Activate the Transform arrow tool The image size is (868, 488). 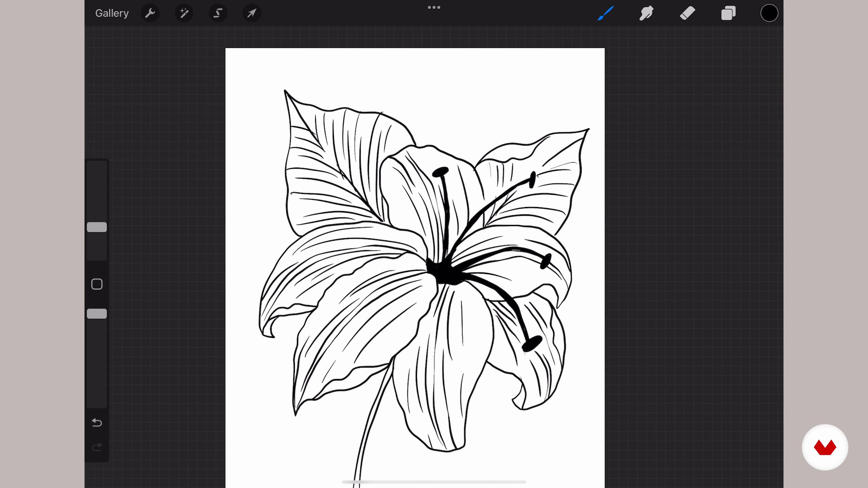[252, 13]
